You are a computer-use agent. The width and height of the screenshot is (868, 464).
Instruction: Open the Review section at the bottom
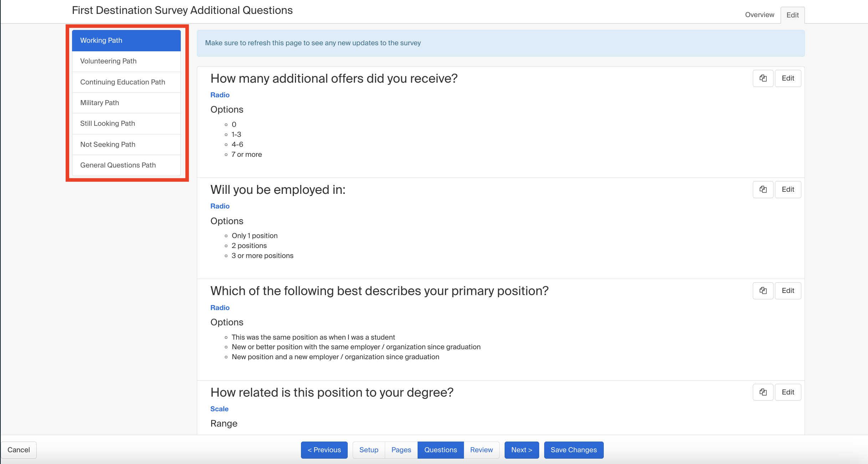point(481,450)
